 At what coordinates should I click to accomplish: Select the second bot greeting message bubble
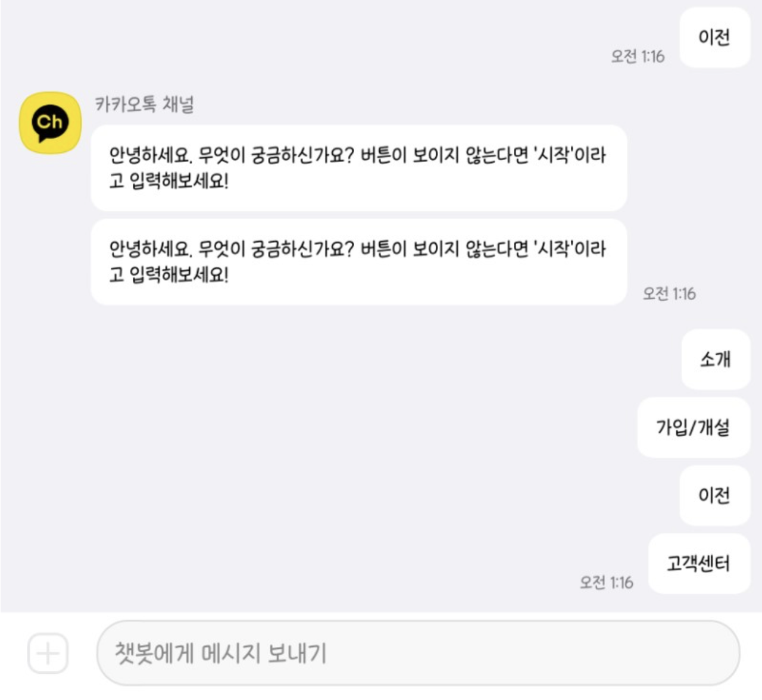coord(359,262)
